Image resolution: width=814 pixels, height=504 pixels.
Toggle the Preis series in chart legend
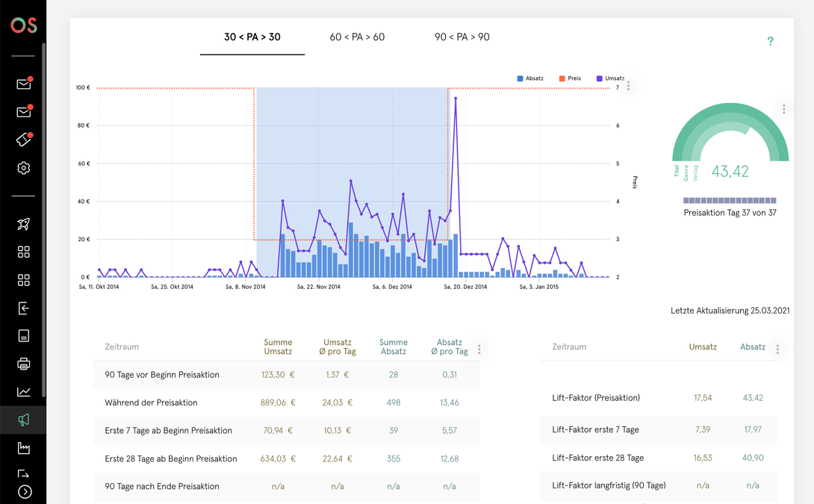[x=570, y=78]
